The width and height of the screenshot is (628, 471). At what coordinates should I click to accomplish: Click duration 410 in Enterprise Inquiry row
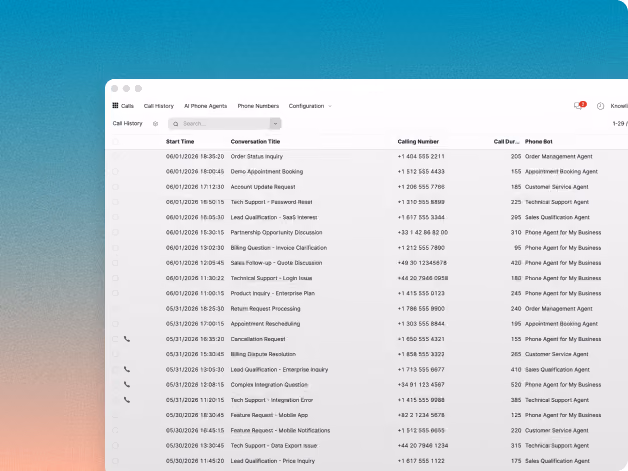(x=516, y=369)
